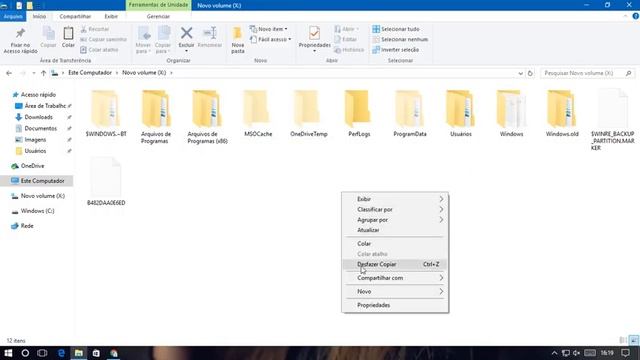The image size is (640, 360).
Task: Open the Copiar para dropdown
Action: point(163,40)
